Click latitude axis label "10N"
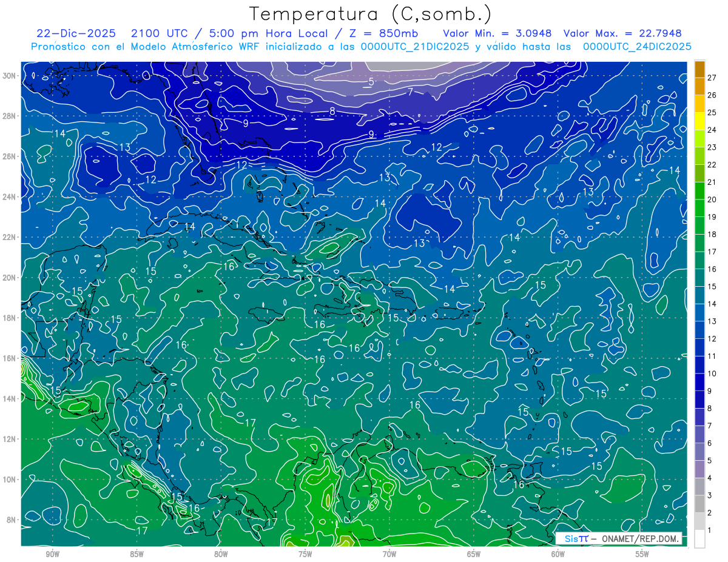This screenshot has width=728, height=562. pyautogui.click(x=10, y=480)
